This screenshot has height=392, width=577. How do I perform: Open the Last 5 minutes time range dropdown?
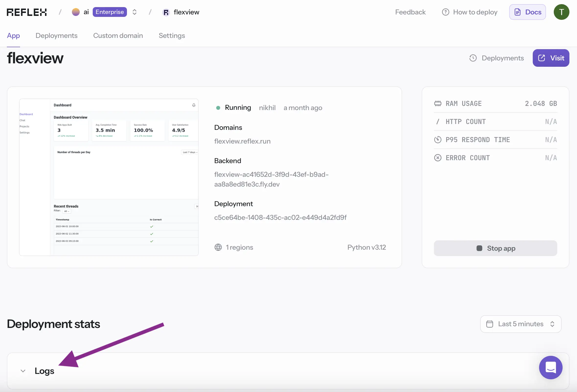pos(520,324)
